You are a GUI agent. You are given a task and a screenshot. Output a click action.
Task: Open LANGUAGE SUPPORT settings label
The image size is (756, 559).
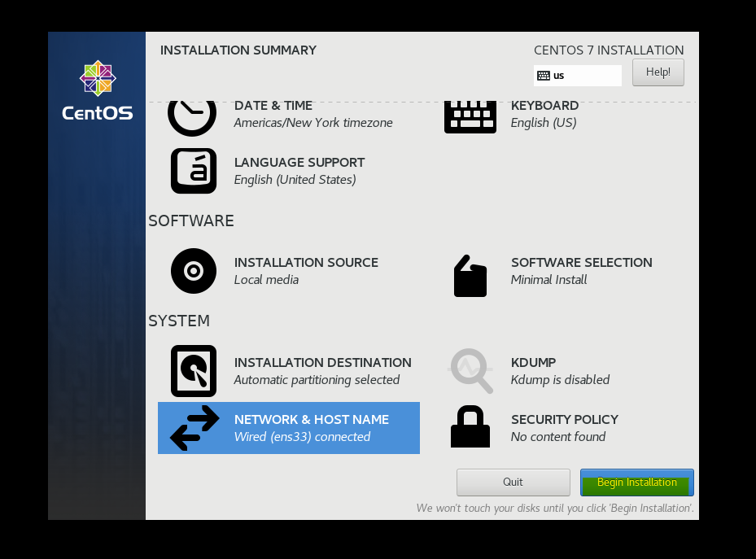(x=299, y=163)
